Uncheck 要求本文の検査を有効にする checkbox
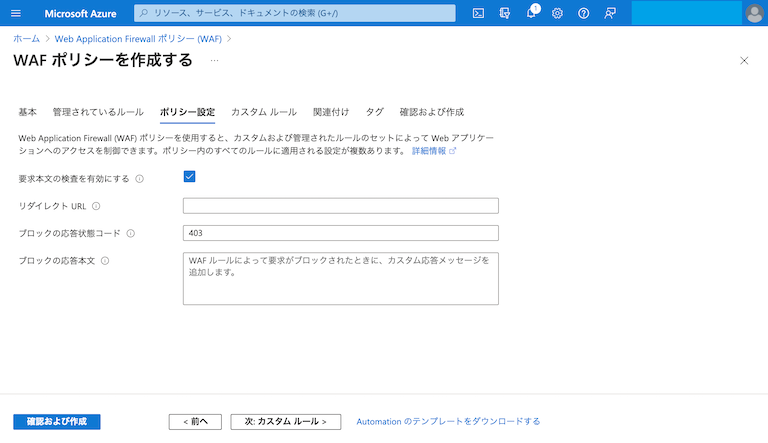Image resolution: width=768 pixels, height=443 pixels. pyautogui.click(x=189, y=177)
